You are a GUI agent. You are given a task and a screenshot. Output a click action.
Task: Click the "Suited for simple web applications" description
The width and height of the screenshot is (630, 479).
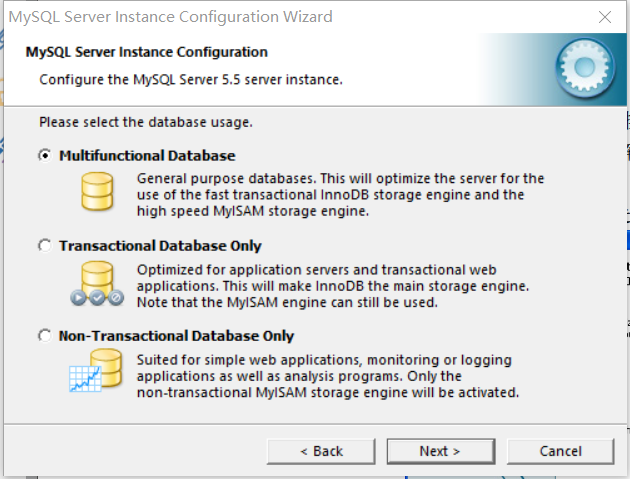[x=328, y=376]
